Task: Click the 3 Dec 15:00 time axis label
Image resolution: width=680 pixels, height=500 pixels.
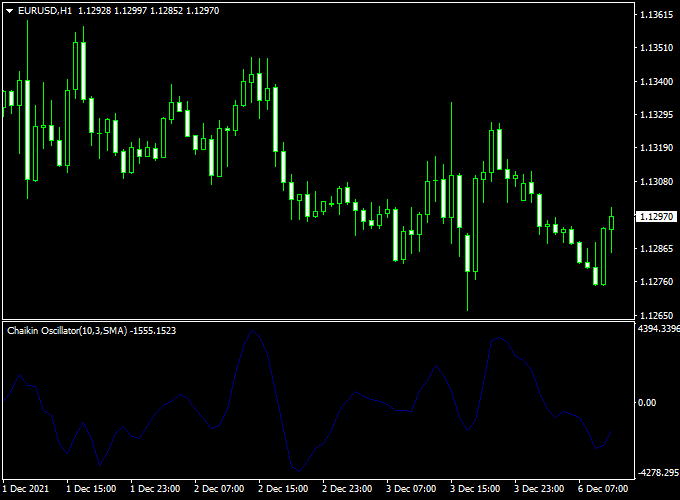Action: pos(475,489)
